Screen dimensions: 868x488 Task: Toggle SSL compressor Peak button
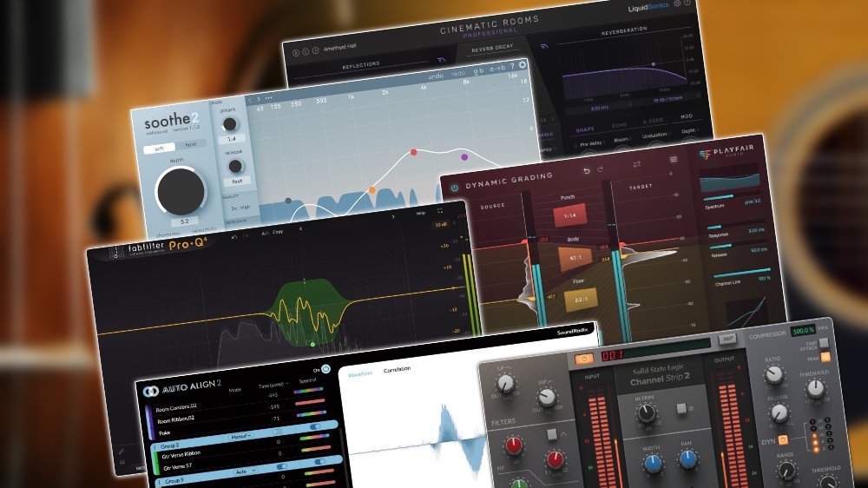825,357
